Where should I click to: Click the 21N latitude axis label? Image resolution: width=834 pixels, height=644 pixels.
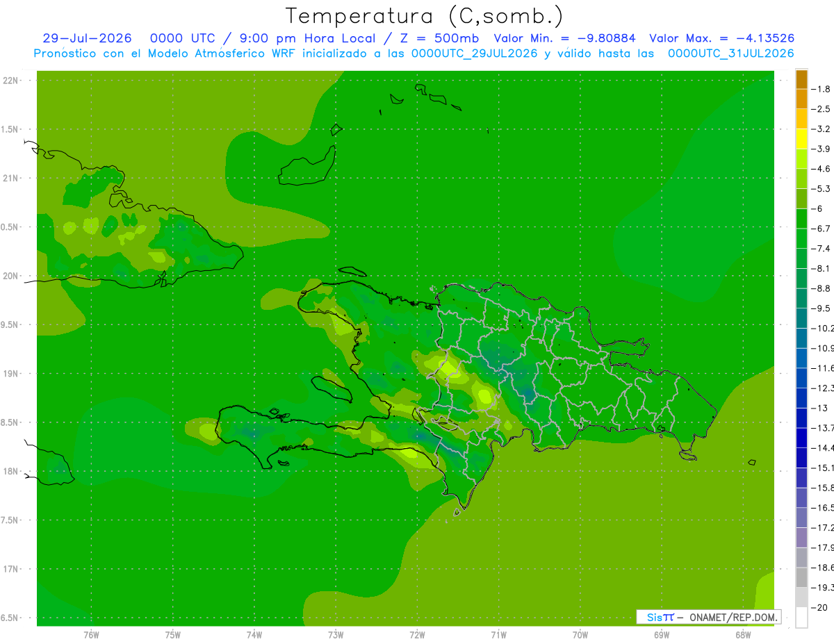11,178
